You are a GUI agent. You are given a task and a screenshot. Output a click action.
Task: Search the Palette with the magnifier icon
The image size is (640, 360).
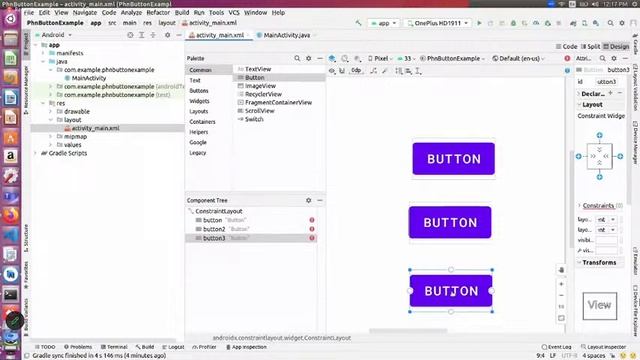point(297,58)
